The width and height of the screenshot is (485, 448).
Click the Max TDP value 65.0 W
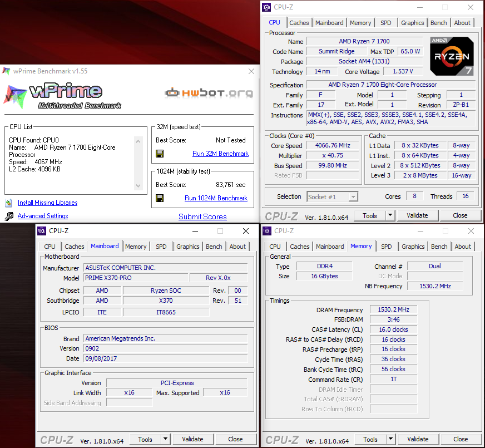(x=410, y=51)
